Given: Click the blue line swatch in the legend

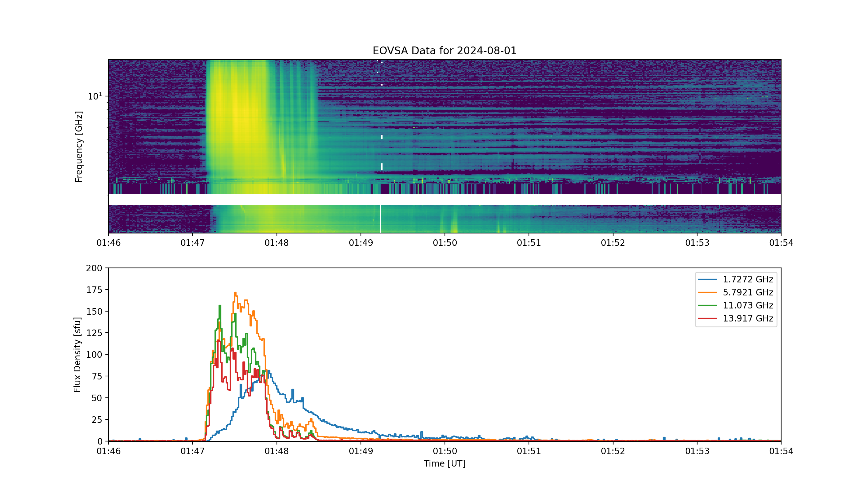Looking at the screenshot, I should point(707,279).
